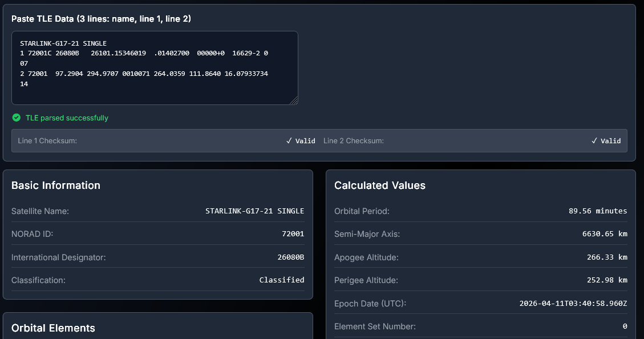Click the Apogee Altitude value 266.33 km
This screenshot has width=644, height=339.
point(607,257)
